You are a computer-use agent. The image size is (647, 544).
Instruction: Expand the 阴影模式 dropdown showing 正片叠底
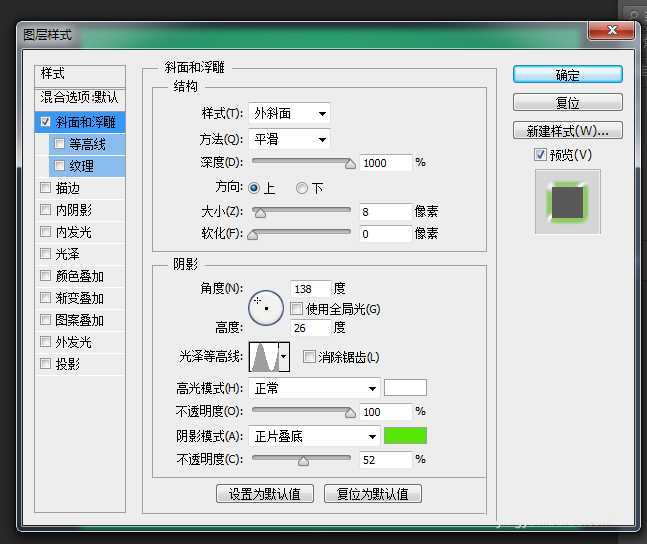tap(315, 436)
